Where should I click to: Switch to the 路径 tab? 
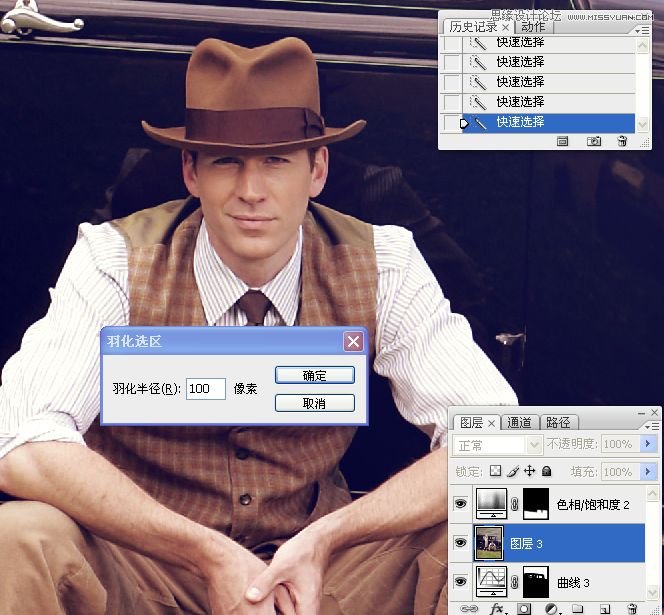[558, 423]
